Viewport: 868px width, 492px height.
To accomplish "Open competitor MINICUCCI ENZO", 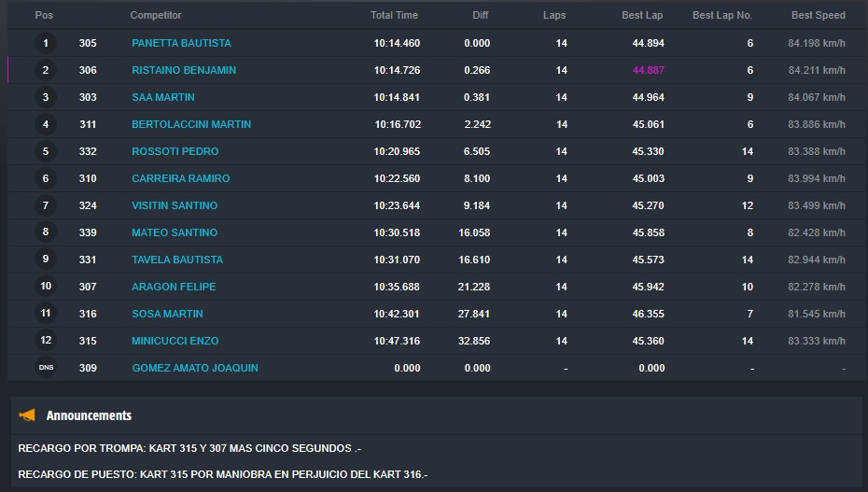I will [175, 341].
